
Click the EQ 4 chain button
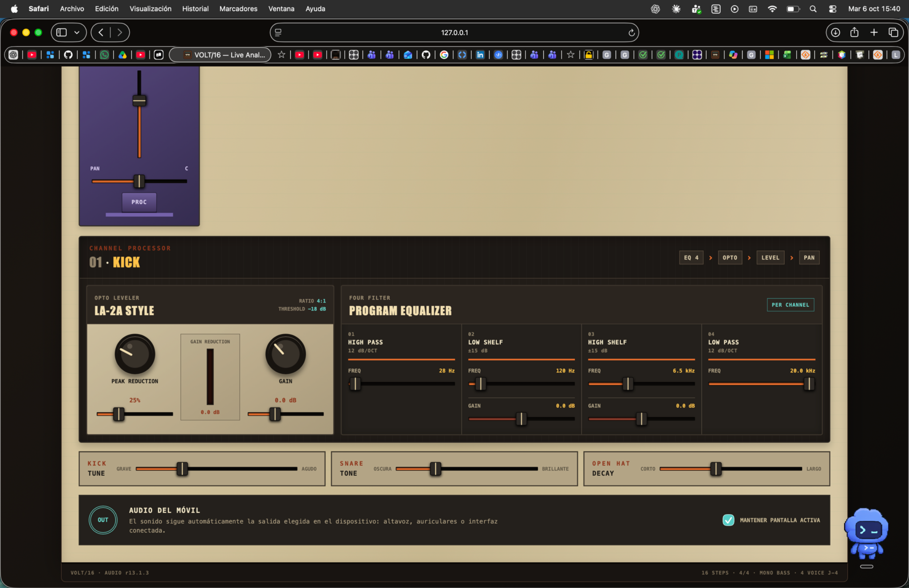(x=691, y=257)
